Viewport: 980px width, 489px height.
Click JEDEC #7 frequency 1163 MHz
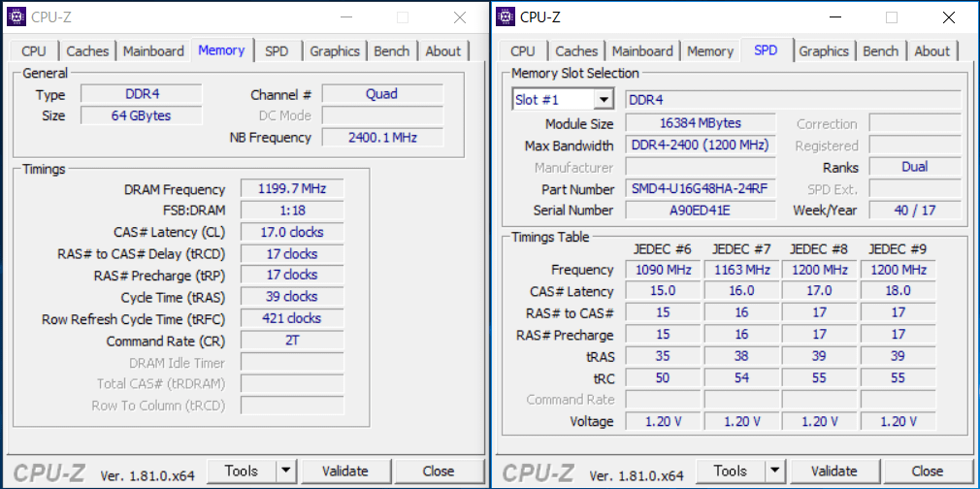[741, 270]
